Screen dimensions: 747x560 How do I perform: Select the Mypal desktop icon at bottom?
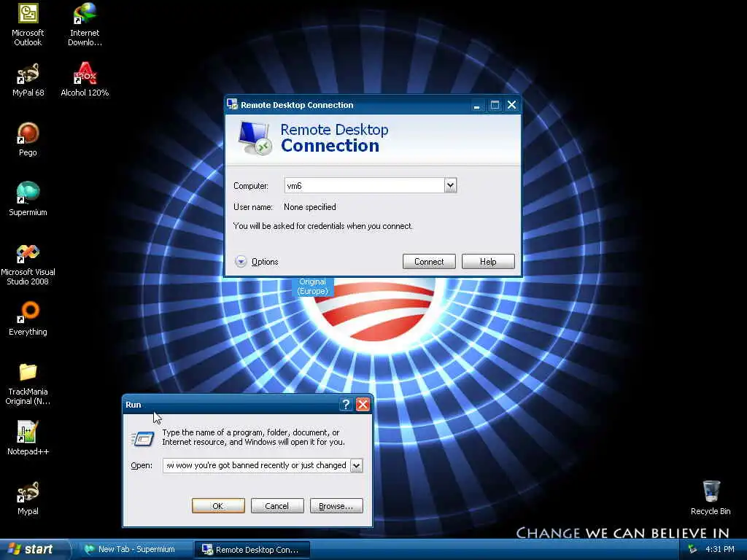coord(28,498)
